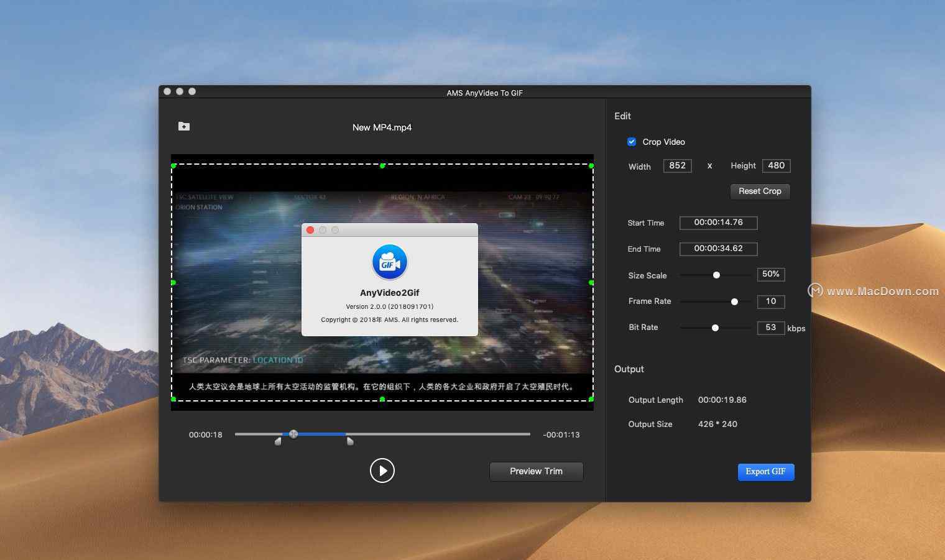The width and height of the screenshot is (945, 560).
Task: Click the Edit section heading
Action: (622, 116)
